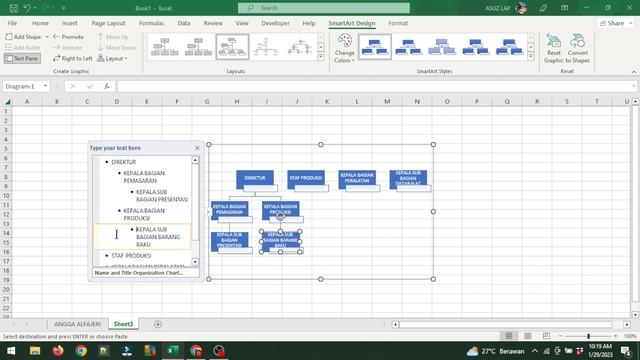This screenshot has height=360, width=640.
Task: Open the Formulas tab
Action: tap(151, 23)
